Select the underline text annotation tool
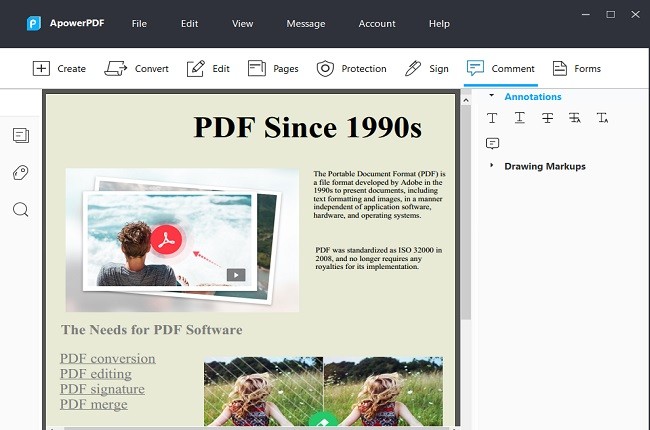 pos(519,118)
